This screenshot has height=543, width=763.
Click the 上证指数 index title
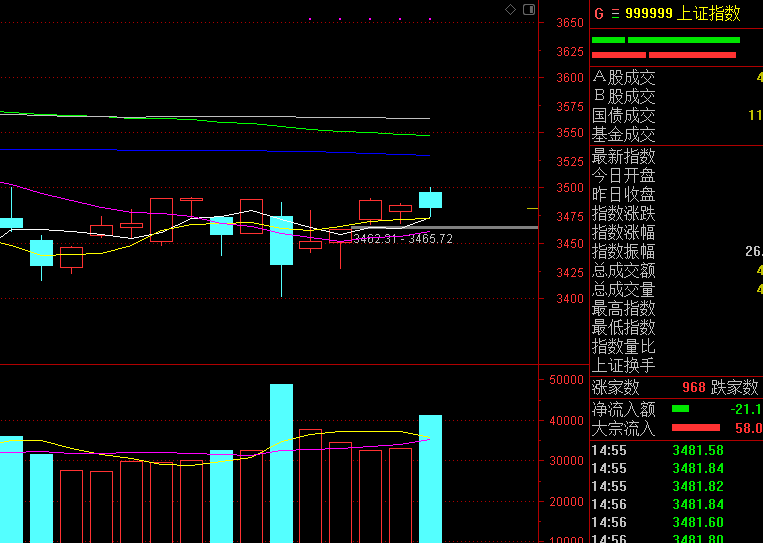[709, 14]
